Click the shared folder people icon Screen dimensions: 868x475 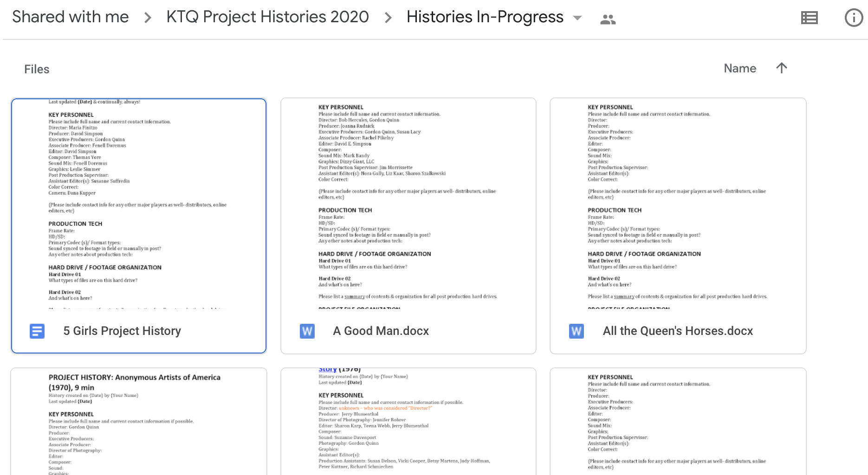[608, 19]
